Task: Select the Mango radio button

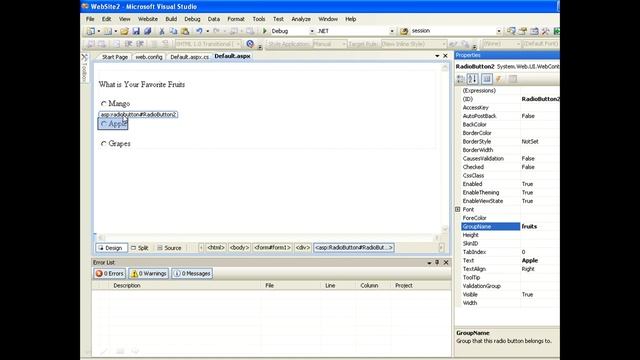Action: click(104, 104)
